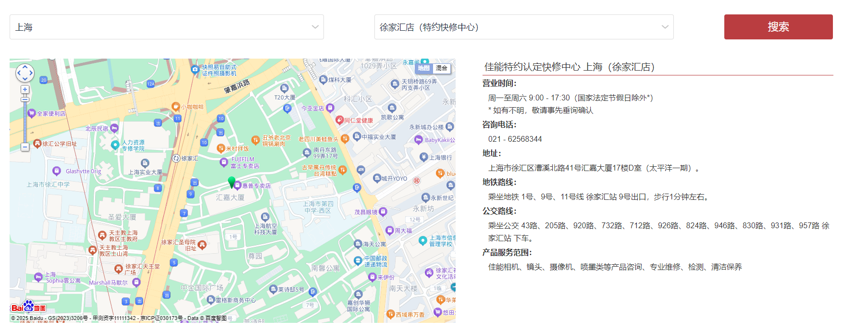Select the FUJIFILM富士专卖店 shop icon
868x332 pixels.
(x=223, y=162)
